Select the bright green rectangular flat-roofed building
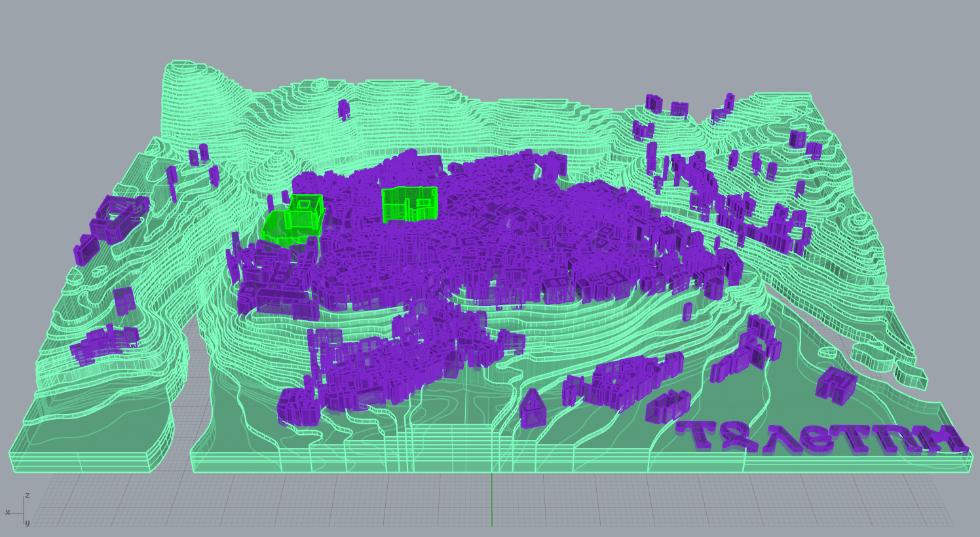 click(x=409, y=204)
